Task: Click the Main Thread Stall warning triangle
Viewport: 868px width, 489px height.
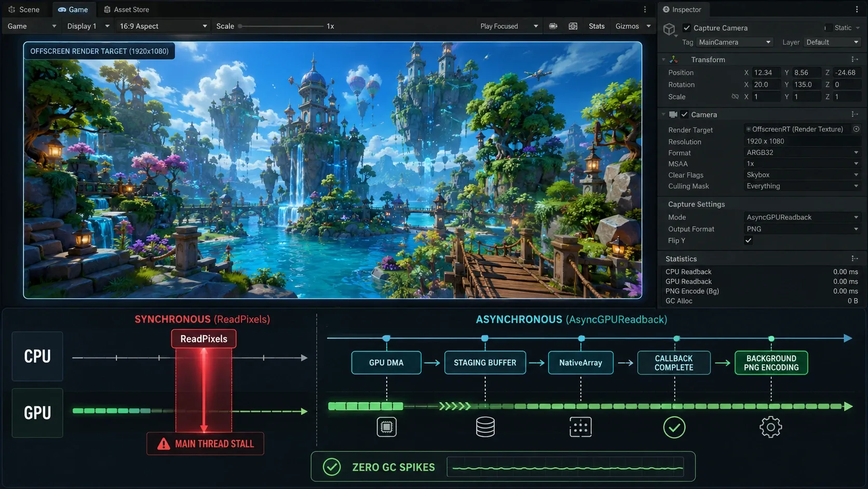Action: (164, 444)
